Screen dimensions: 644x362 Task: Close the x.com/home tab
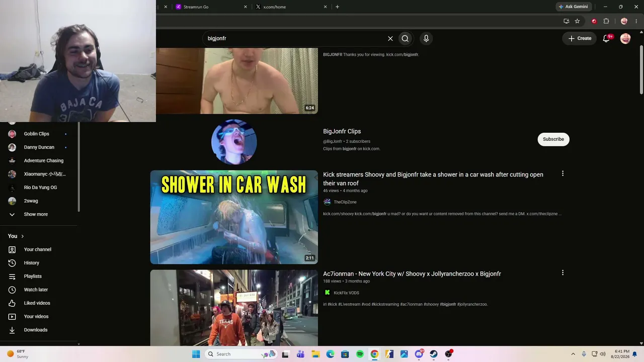pos(325,7)
